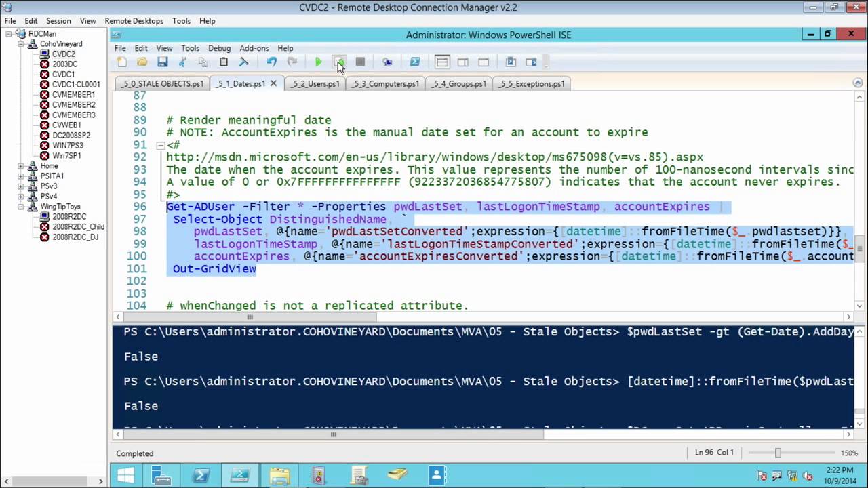868x488 pixels.
Task: Clear the console pane icon
Action: tap(244, 62)
